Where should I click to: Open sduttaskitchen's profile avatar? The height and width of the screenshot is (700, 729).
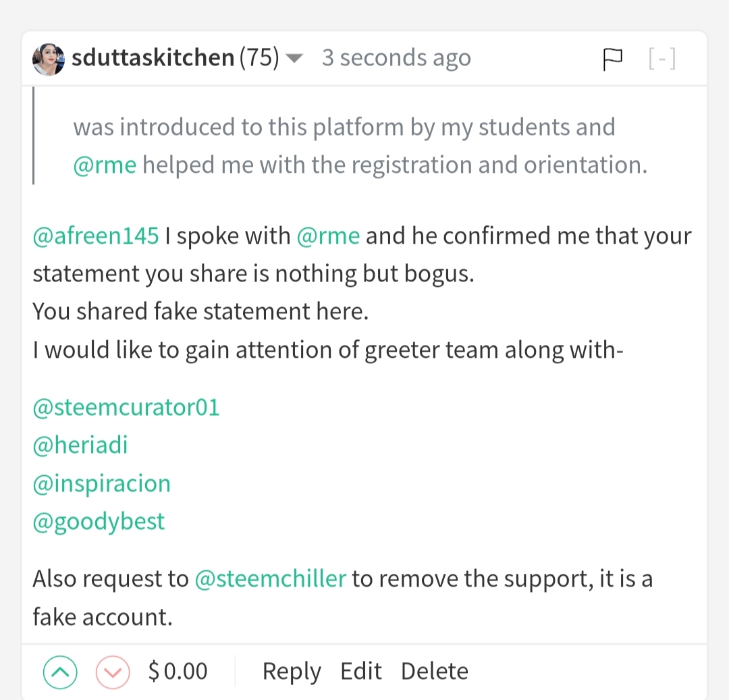pos(49,59)
